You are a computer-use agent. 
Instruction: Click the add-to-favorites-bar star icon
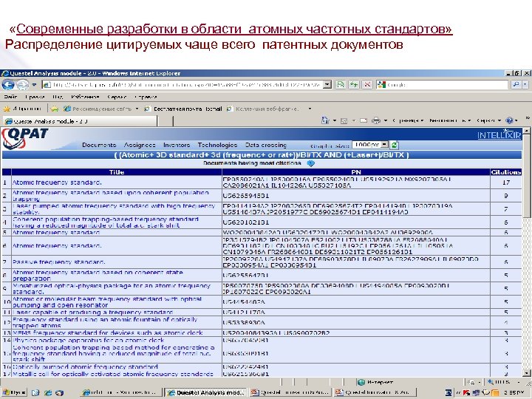[x=55, y=109]
